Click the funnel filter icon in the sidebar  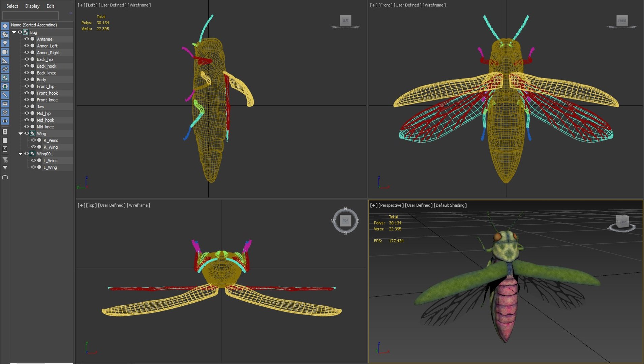coord(5,168)
